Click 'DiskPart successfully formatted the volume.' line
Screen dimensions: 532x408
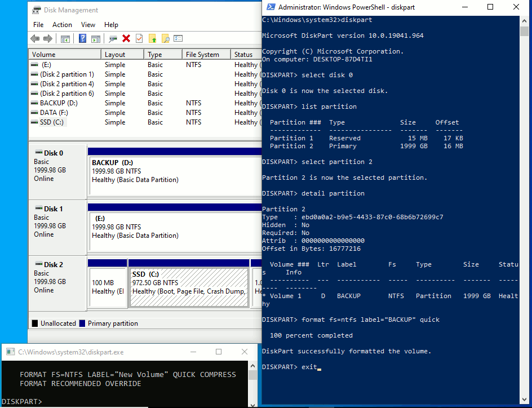click(x=347, y=351)
